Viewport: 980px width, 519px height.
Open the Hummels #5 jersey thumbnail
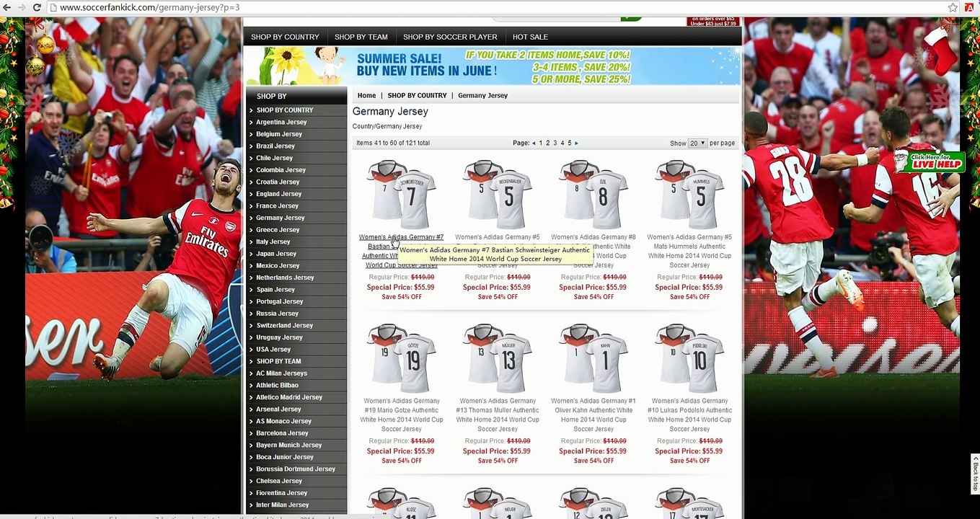[x=689, y=194]
